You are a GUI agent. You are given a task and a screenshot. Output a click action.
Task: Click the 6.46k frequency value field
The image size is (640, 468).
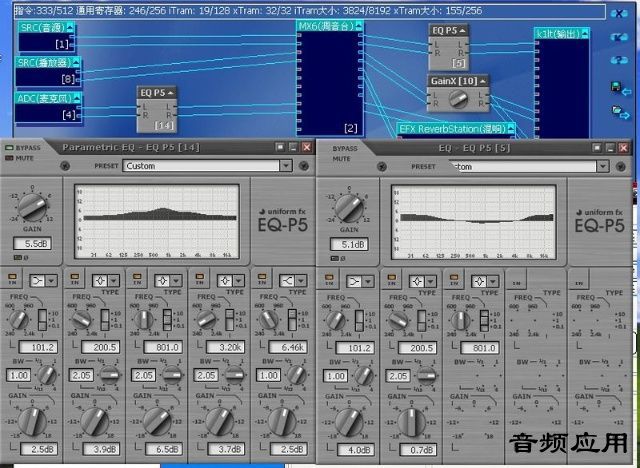(x=288, y=347)
